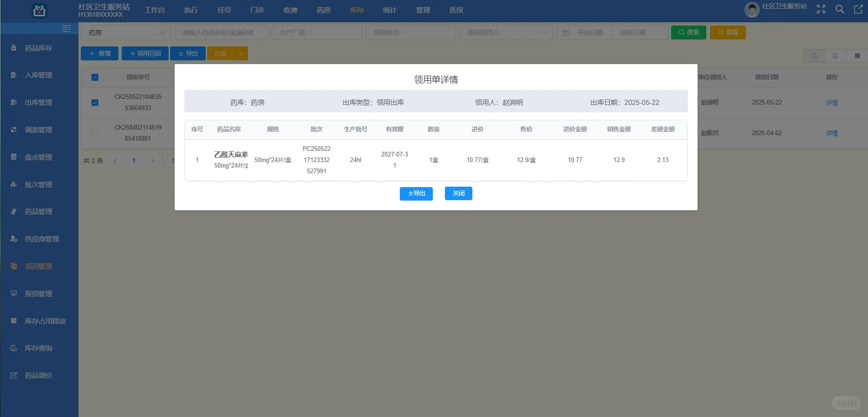Open the 药房 warehouse dropdown
This screenshot has width=868, height=417.
click(126, 33)
